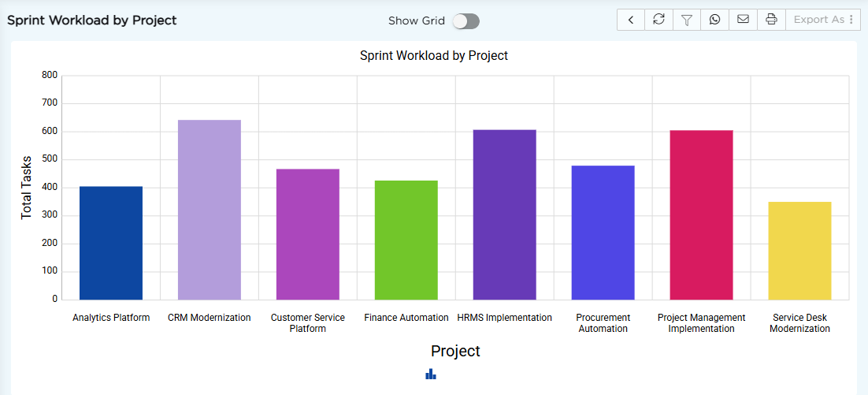Click the back arrow toolbar icon
The image size is (868, 395).
coord(631,20)
